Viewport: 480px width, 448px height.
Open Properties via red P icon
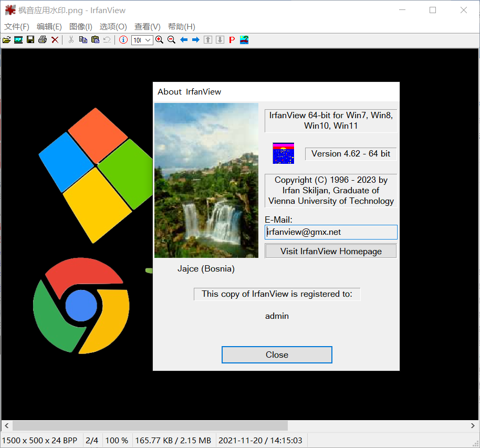coord(232,40)
